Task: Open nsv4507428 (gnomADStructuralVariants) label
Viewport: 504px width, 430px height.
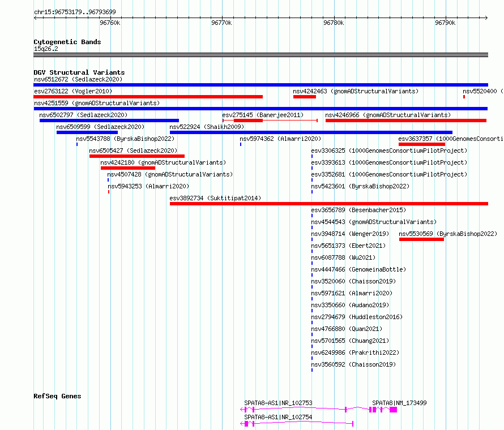Action: pyautogui.click(x=170, y=174)
